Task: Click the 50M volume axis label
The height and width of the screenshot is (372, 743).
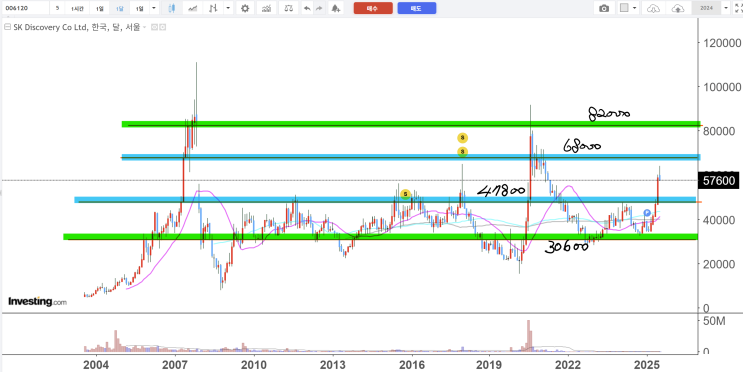Action: tap(714, 322)
